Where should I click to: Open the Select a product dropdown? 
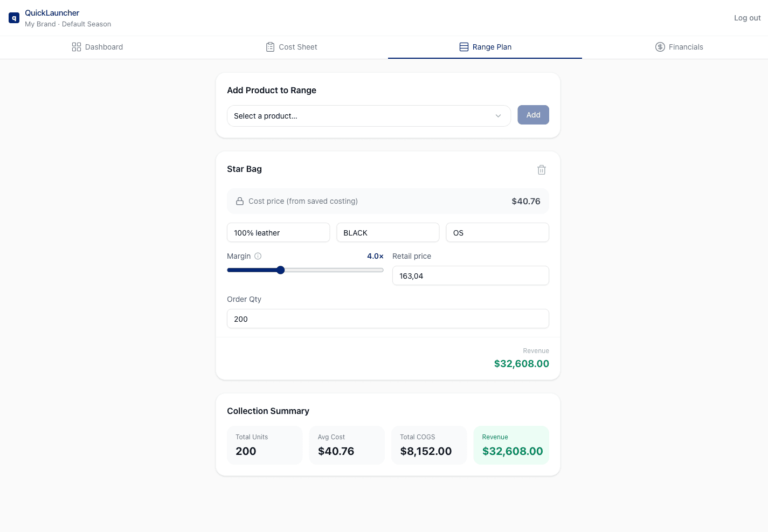pyautogui.click(x=369, y=116)
